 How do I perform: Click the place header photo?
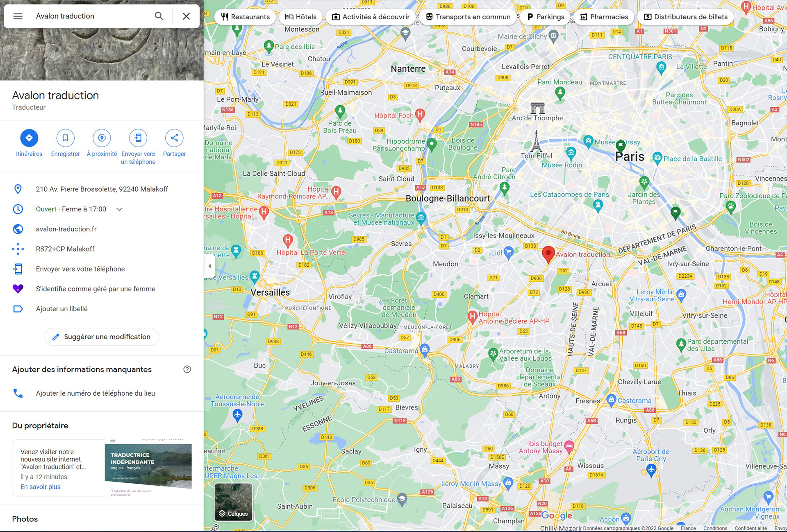point(102,54)
